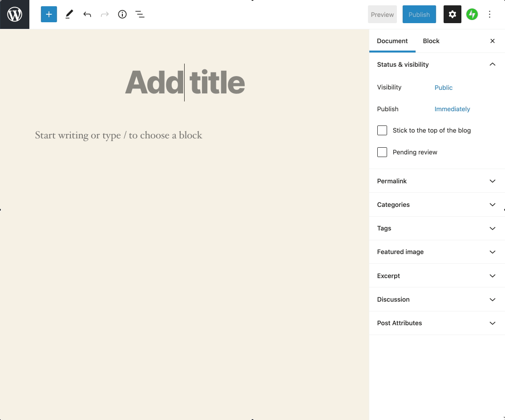Open the block inserter plus button

(x=49, y=15)
